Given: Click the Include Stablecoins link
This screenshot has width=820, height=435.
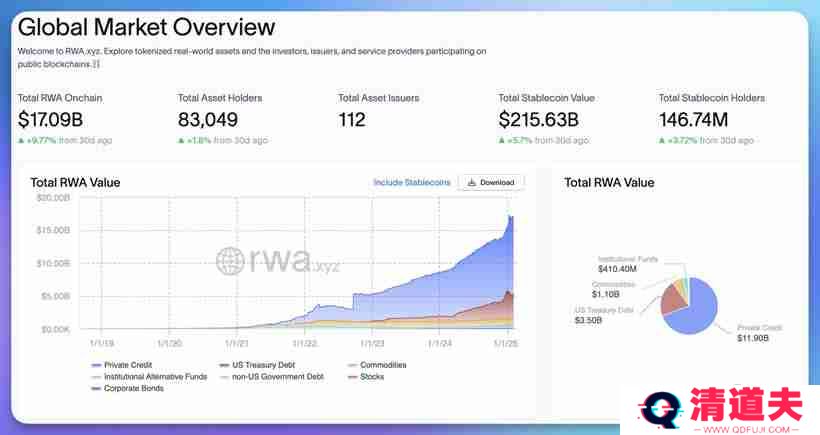Looking at the screenshot, I should coord(413,183).
